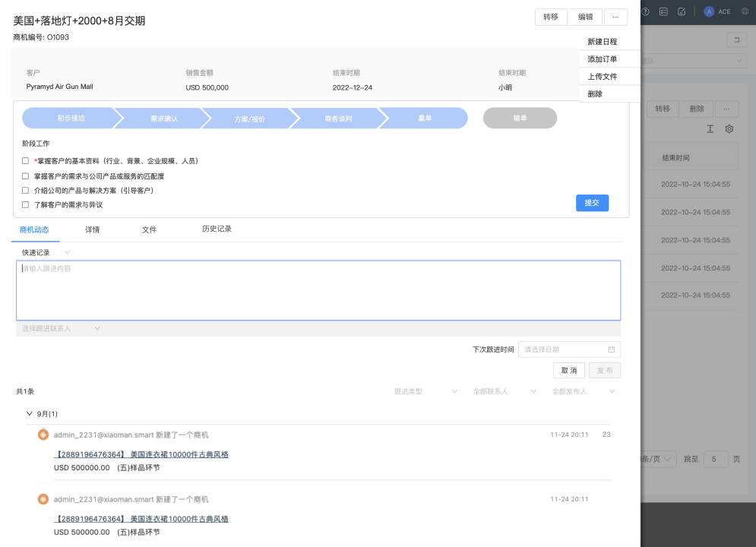Collapse the 9月(1) group
This screenshot has width=756, height=547.
(x=30, y=414)
